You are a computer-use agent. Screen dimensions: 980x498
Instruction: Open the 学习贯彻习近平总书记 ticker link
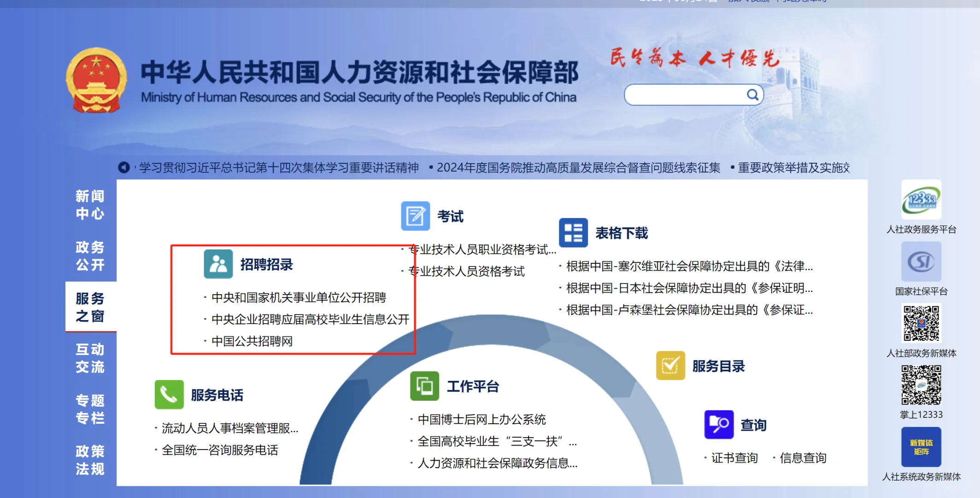point(279,167)
